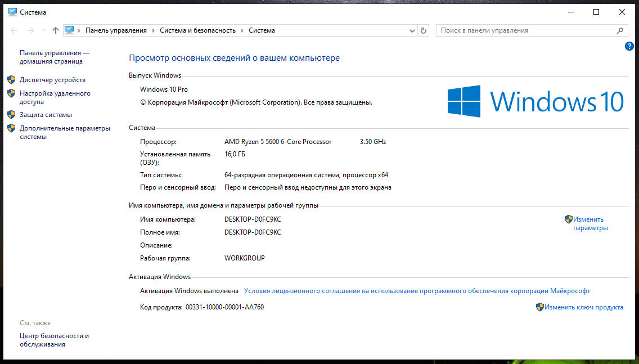Click shield icon beside 'Настройка удаленного доступа'
Screen dimensions: 639x364
tap(11, 93)
